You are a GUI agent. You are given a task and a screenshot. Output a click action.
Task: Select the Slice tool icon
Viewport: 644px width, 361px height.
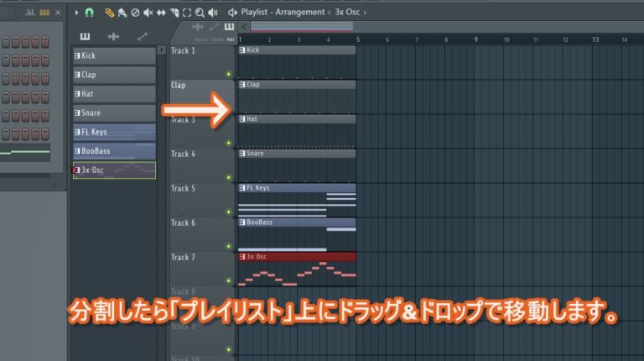[x=174, y=13]
